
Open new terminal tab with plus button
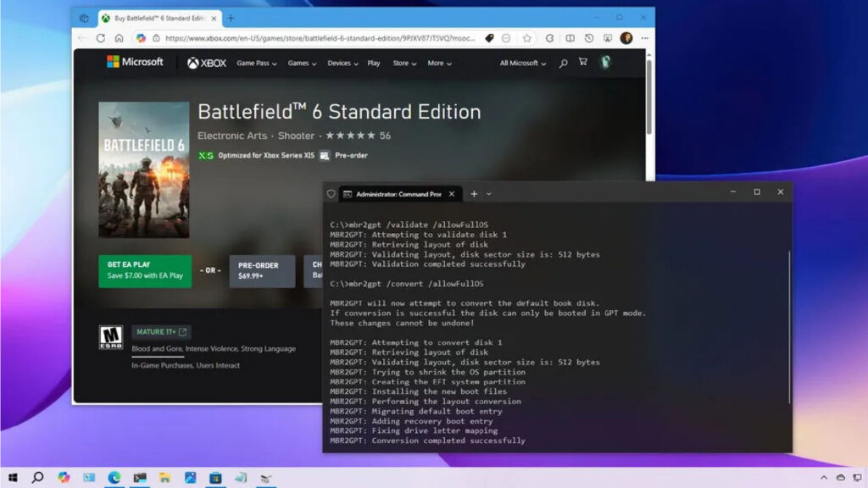pos(474,194)
